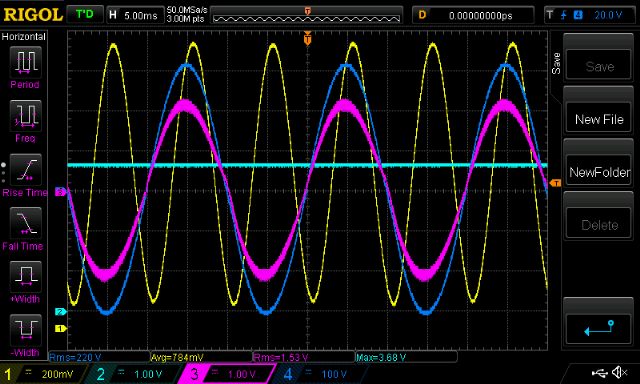The image size is (640, 384).
Task: Select the -Width measurement icon
Action: tap(25, 330)
